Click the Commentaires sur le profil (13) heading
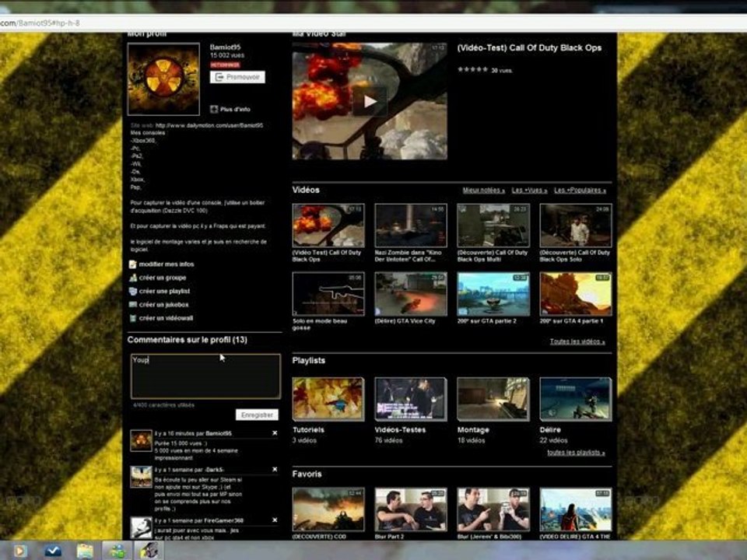This screenshot has width=747, height=560. 188,340
